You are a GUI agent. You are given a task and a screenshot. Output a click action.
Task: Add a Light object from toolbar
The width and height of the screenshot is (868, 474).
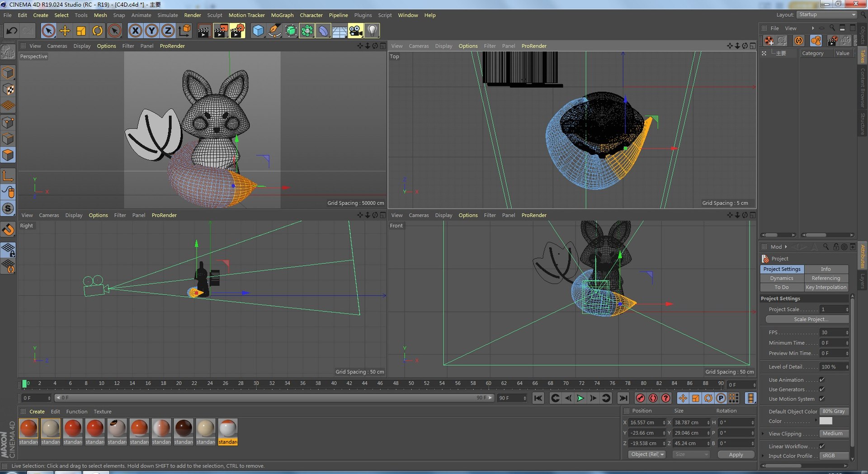pos(372,31)
